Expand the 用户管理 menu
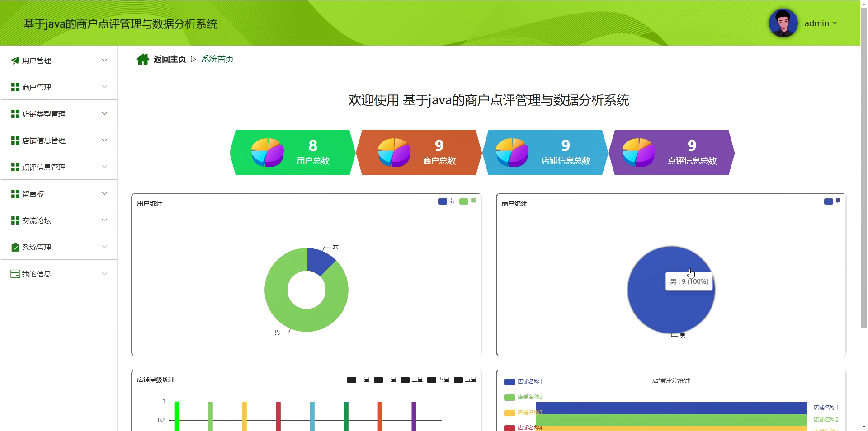868x431 pixels. click(104, 60)
